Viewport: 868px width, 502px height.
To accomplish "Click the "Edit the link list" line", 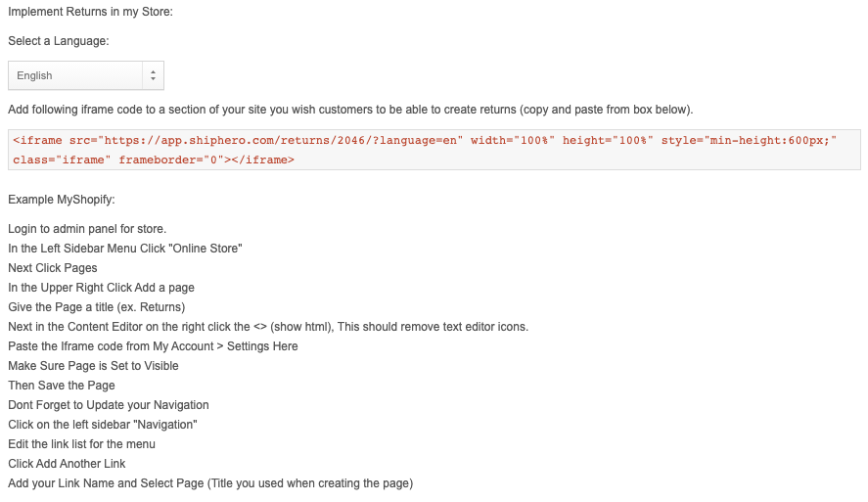I will coord(82,444).
